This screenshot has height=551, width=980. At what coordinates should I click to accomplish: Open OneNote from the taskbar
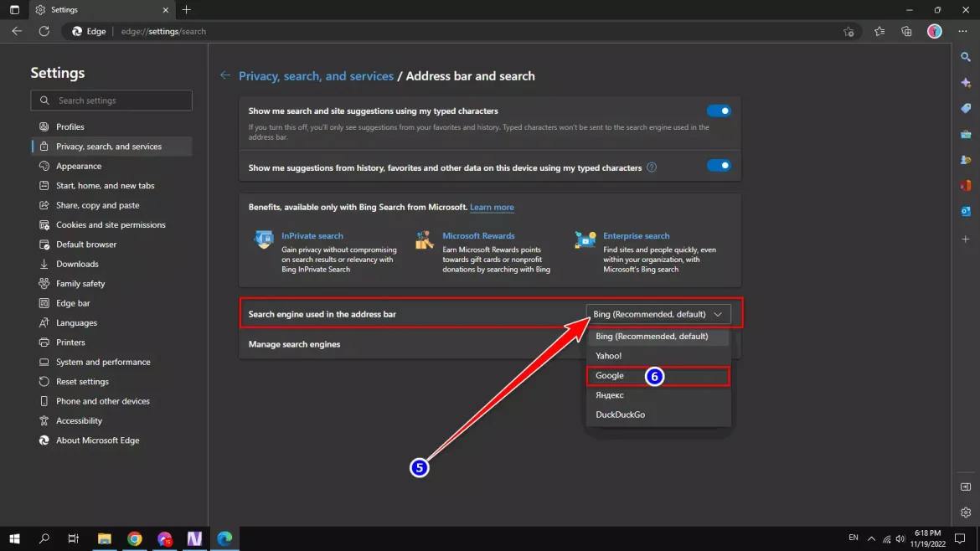pyautogui.click(x=194, y=538)
